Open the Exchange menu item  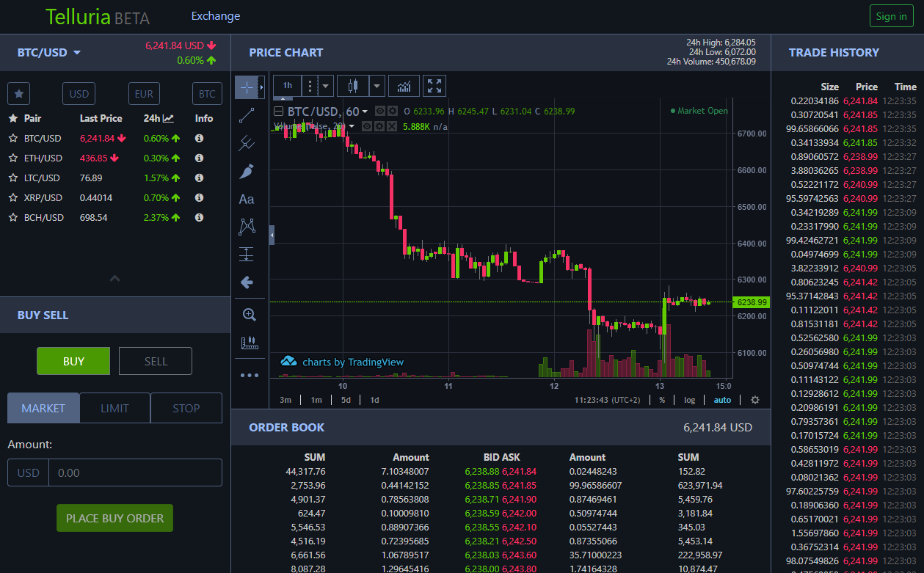(216, 15)
